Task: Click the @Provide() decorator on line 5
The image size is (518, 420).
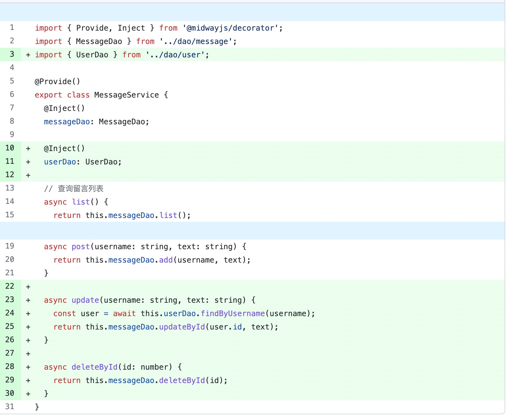Action: click(58, 81)
